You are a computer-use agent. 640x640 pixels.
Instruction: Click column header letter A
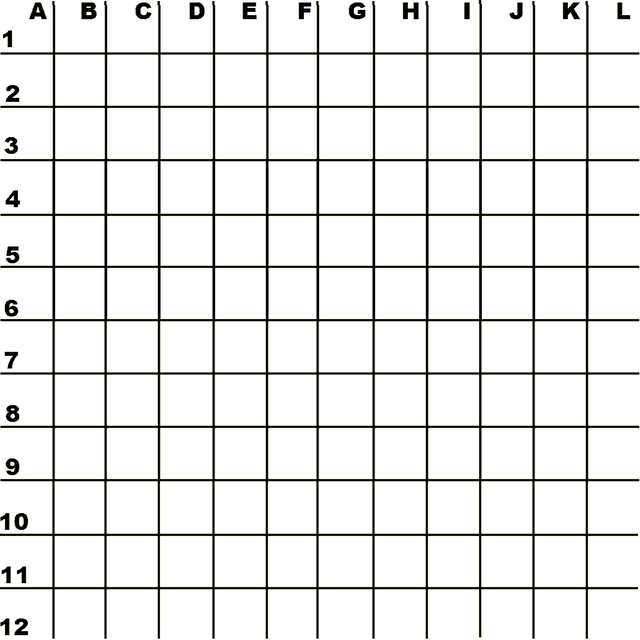[x=38, y=11]
